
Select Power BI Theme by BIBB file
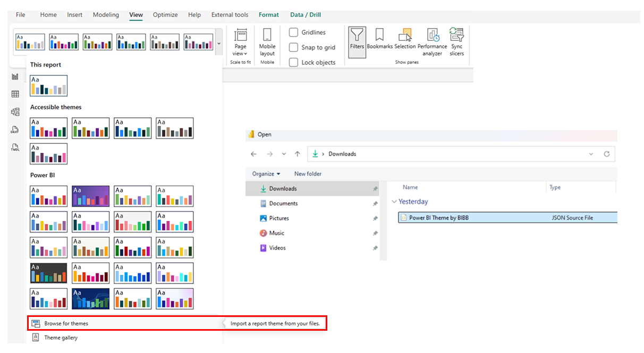tap(507, 217)
